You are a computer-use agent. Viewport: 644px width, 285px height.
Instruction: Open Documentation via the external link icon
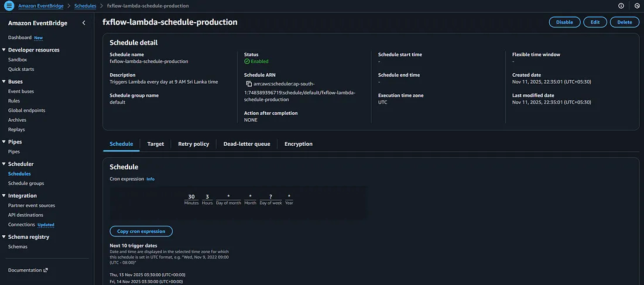[x=46, y=270]
